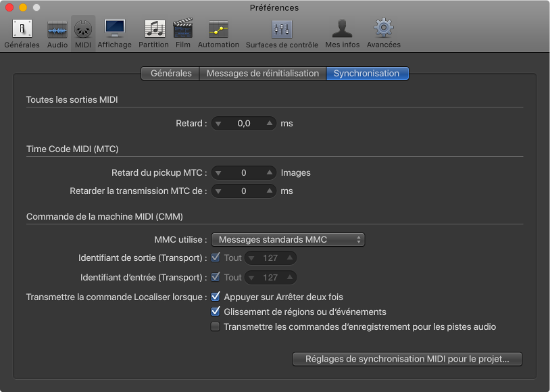Image resolution: width=550 pixels, height=392 pixels.
Task: Select the Affichage monitor icon
Action: click(x=114, y=30)
